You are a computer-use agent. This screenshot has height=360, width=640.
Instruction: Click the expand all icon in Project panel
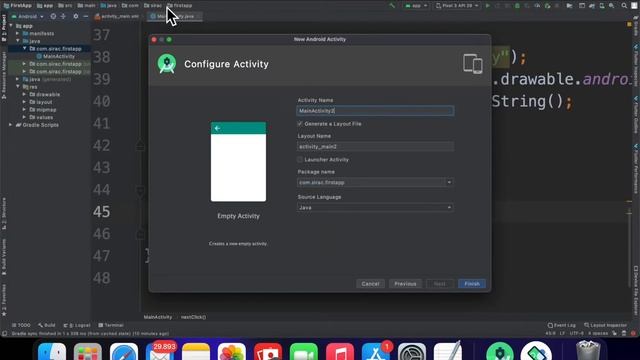63,16
